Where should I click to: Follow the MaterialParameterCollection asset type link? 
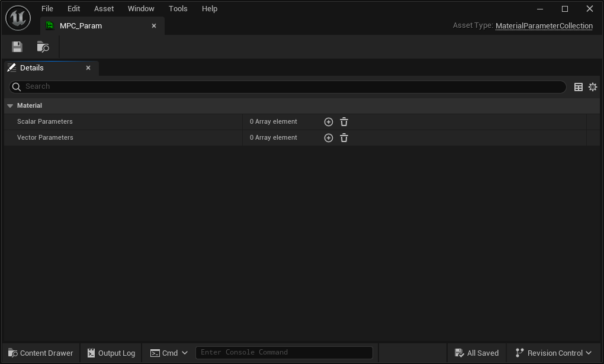[544, 26]
